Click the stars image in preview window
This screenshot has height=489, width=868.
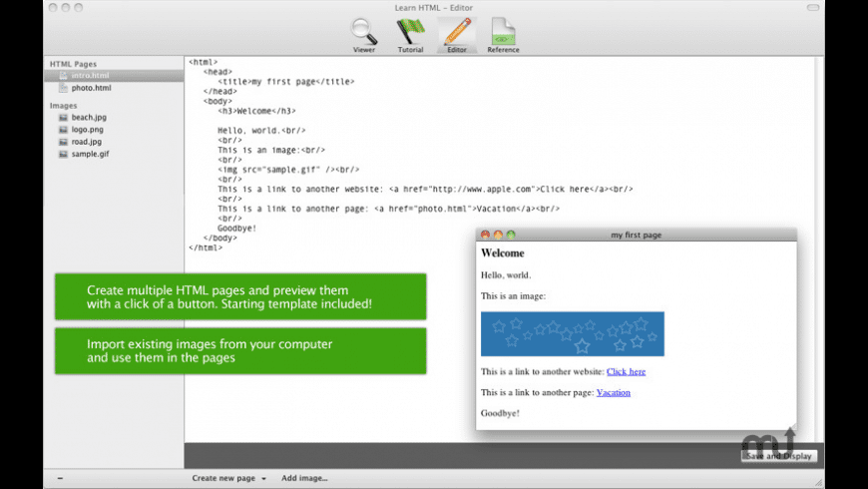[x=573, y=334]
